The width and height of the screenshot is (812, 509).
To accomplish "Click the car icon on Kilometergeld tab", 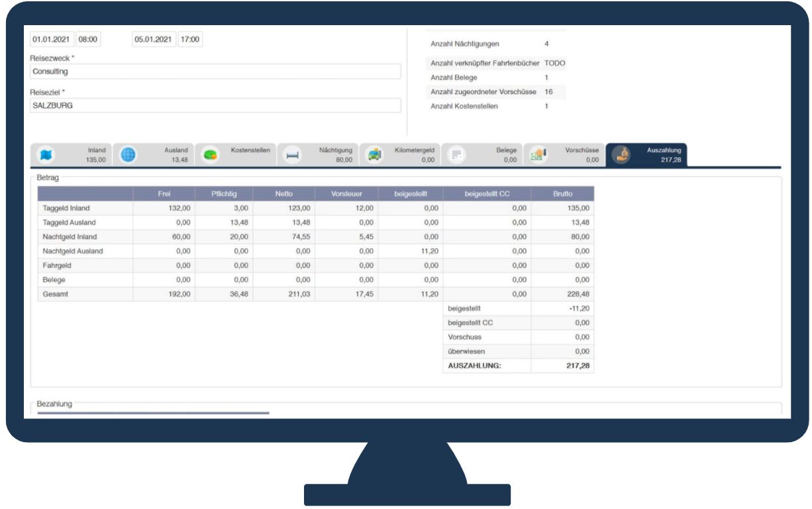I will (x=374, y=155).
